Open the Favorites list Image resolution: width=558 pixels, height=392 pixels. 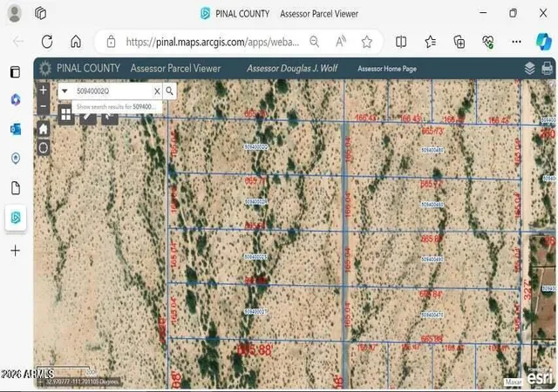430,42
